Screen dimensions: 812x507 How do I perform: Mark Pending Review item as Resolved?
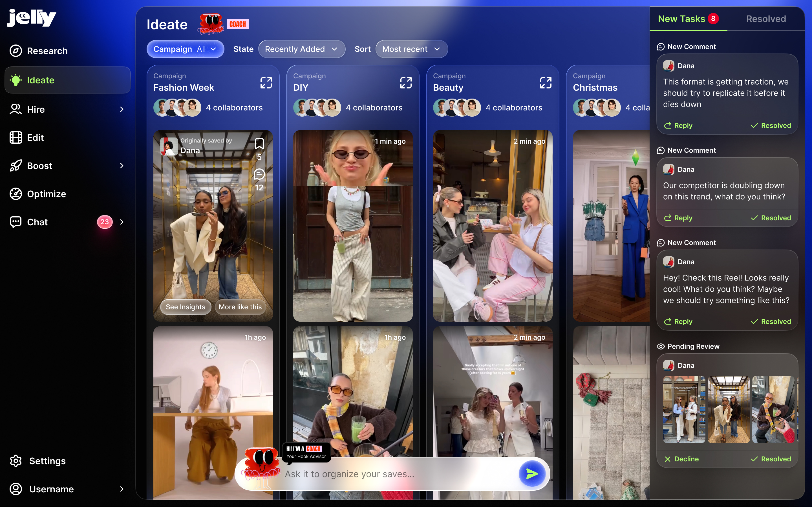[x=771, y=459]
